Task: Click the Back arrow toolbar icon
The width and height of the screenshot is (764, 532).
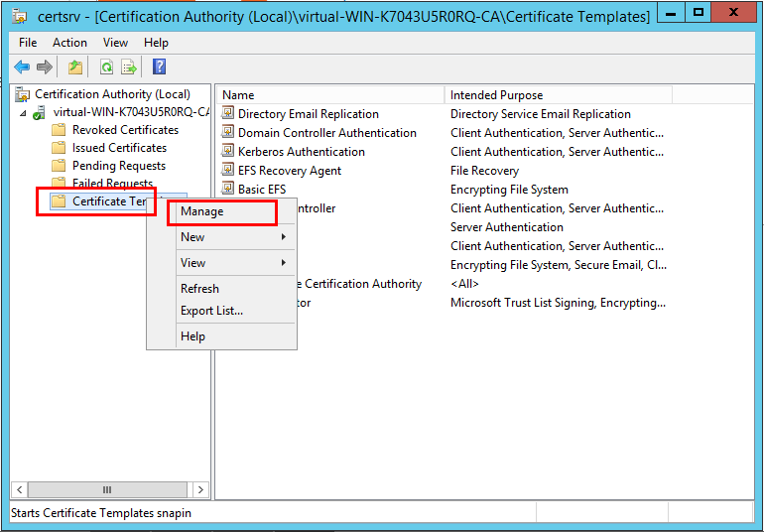Action: click(x=22, y=66)
